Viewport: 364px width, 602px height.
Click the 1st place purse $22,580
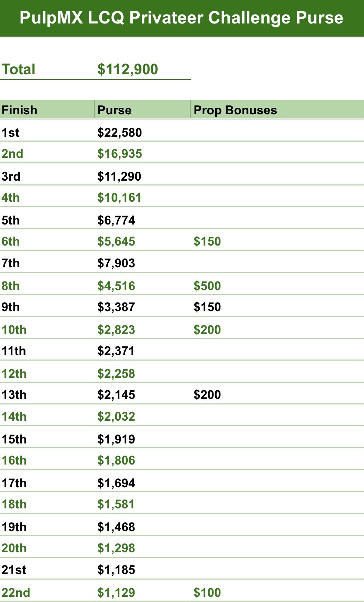pos(120,133)
